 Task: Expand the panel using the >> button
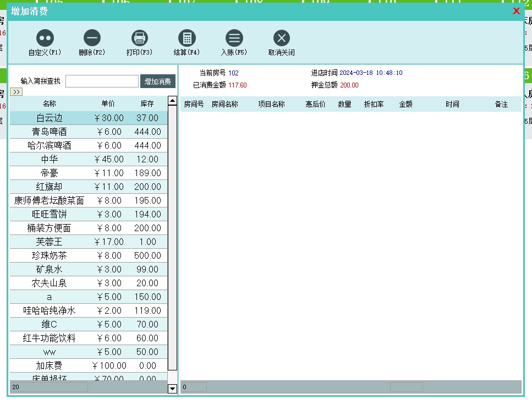[x=16, y=92]
